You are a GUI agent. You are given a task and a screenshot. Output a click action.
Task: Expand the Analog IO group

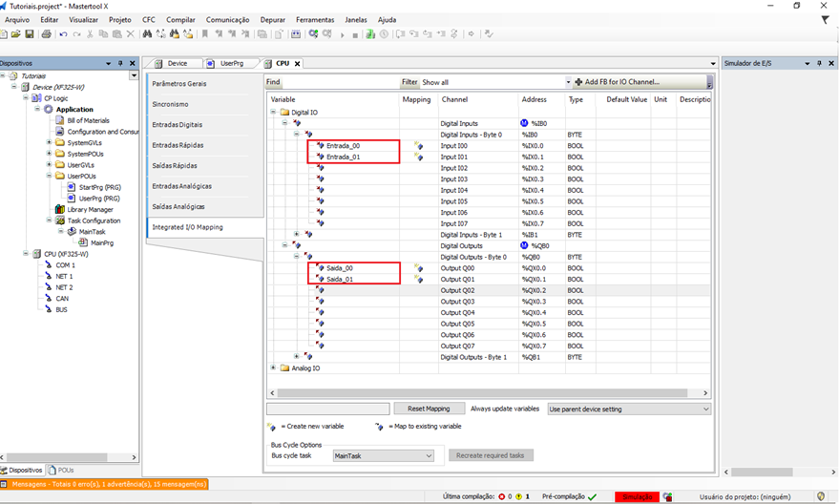[274, 368]
